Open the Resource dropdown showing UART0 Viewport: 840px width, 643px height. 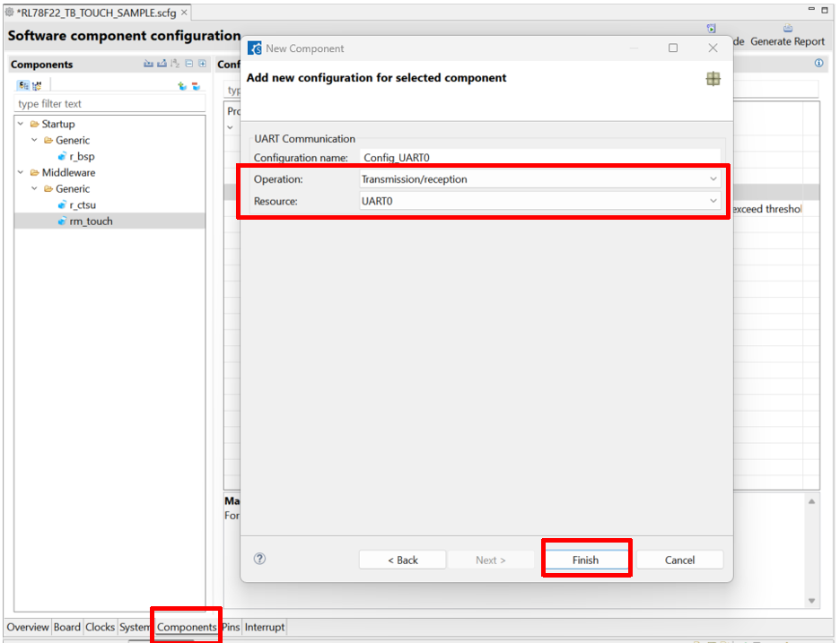click(539, 201)
